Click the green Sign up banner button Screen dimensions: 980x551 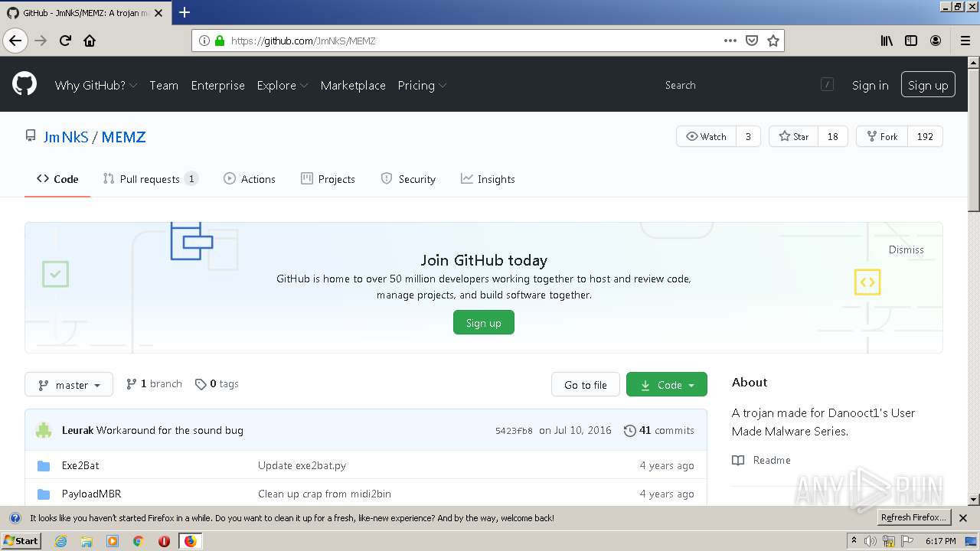[x=484, y=323]
